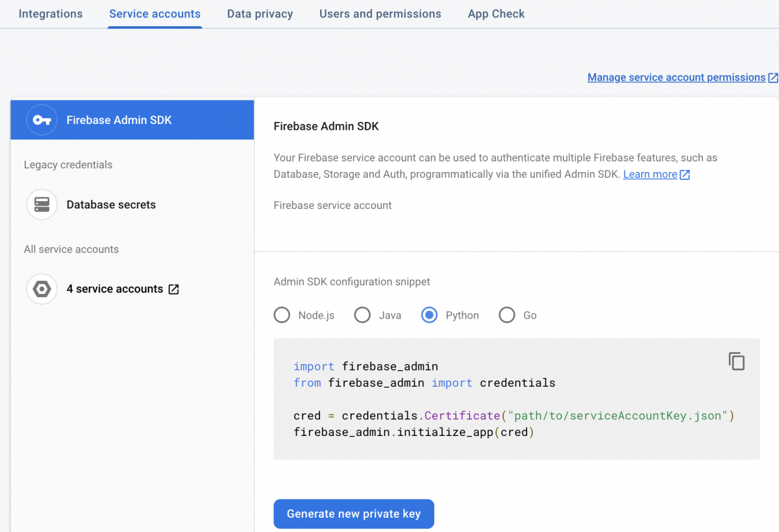Click the Manage service account permissions popout icon
Viewport: 779px width, 532px height.
(x=774, y=77)
